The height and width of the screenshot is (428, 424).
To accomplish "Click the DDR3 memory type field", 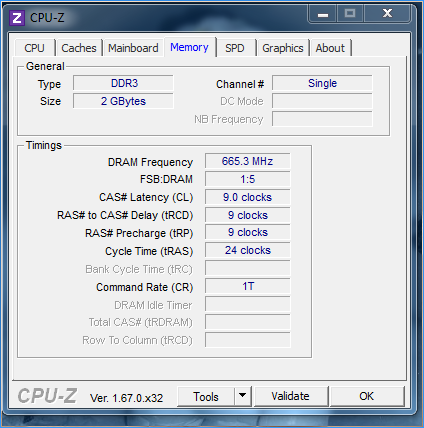I will tap(124, 83).
